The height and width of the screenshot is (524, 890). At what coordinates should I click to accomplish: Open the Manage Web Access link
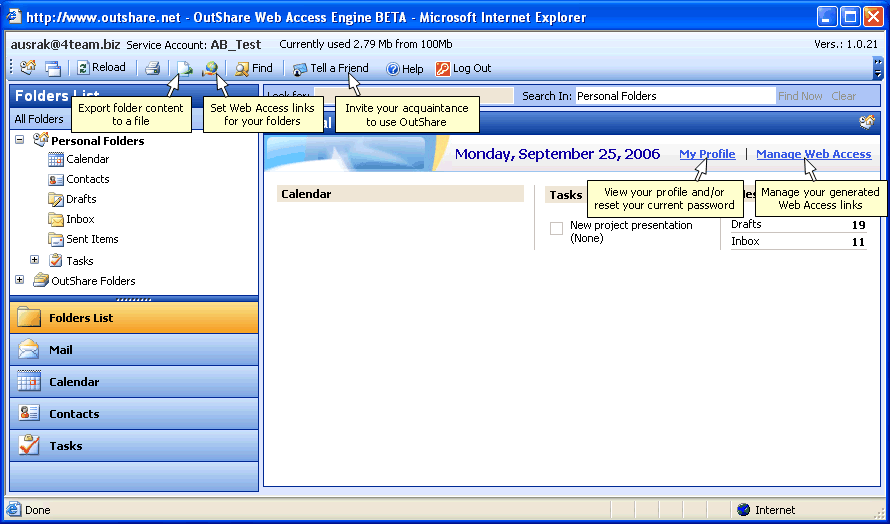point(813,154)
